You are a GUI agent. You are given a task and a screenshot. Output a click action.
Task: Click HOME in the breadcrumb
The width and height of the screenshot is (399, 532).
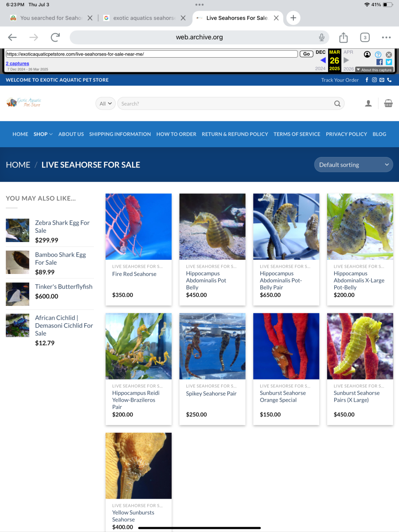(x=18, y=164)
